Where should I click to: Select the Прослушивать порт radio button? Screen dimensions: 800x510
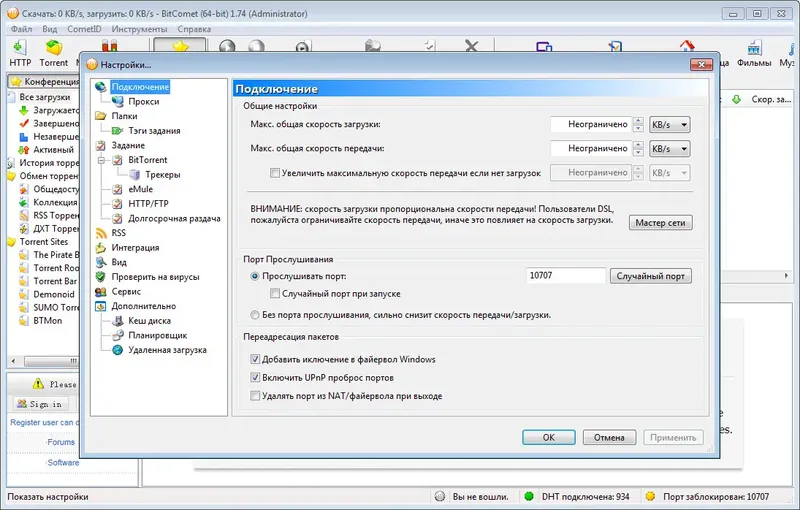pyautogui.click(x=255, y=276)
